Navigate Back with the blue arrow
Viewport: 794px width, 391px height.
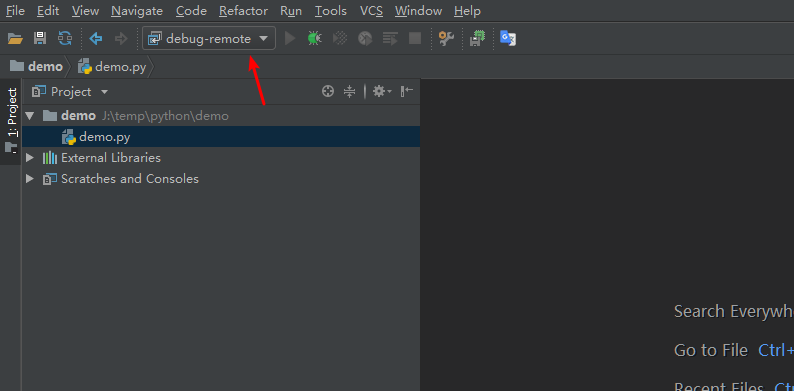click(96, 38)
